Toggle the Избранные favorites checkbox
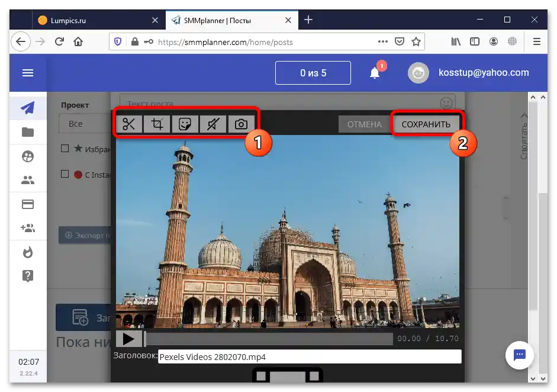This screenshot has width=557, height=392. click(65, 148)
